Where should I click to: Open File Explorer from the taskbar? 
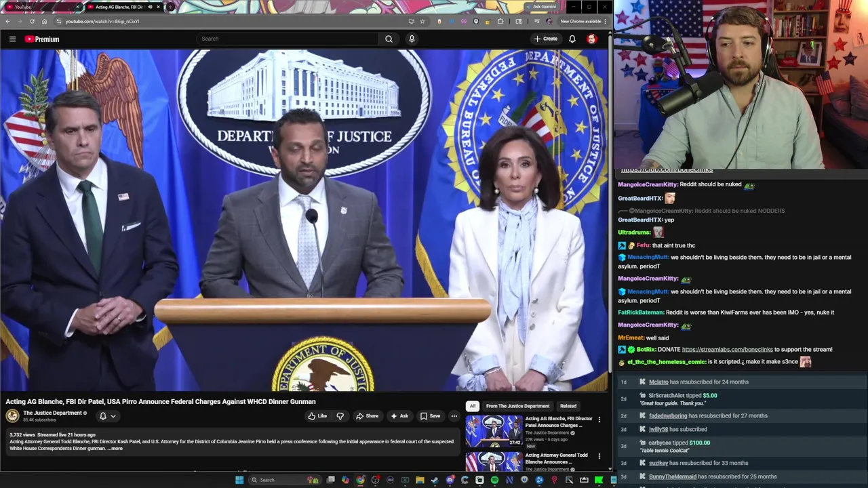(x=420, y=480)
